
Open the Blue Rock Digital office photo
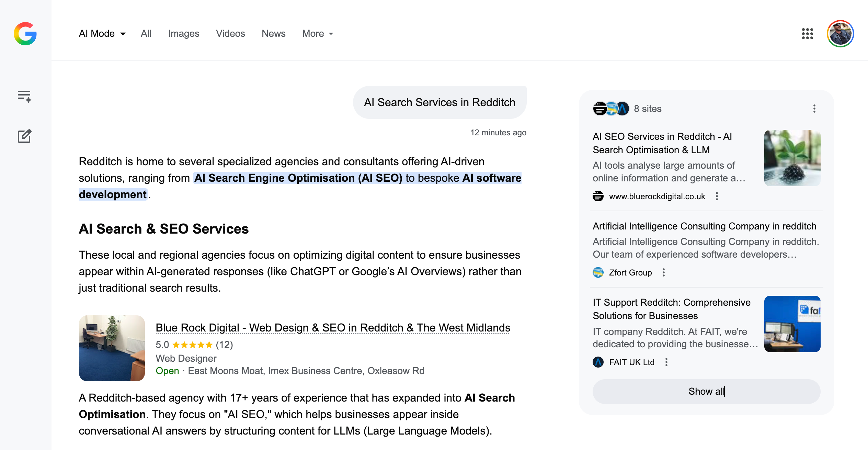112,348
